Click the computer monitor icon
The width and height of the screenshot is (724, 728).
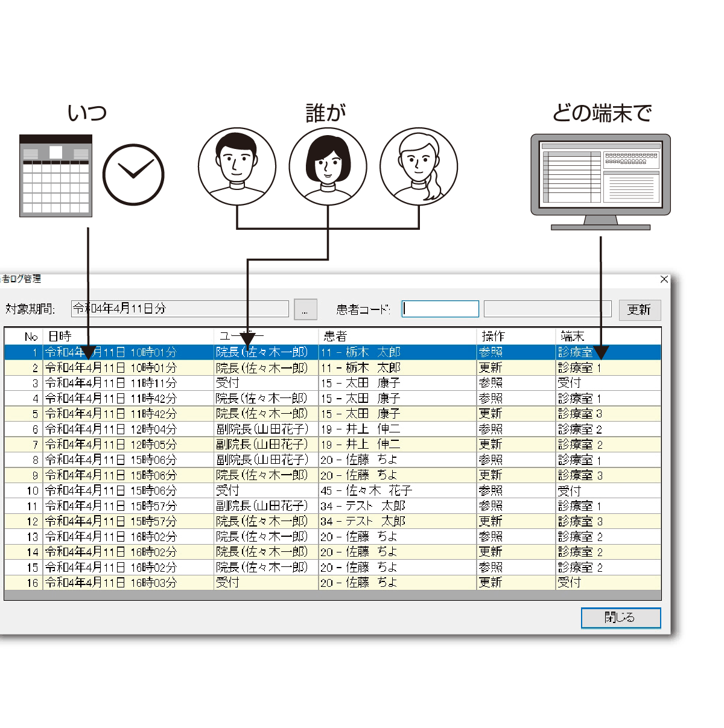[x=600, y=181]
